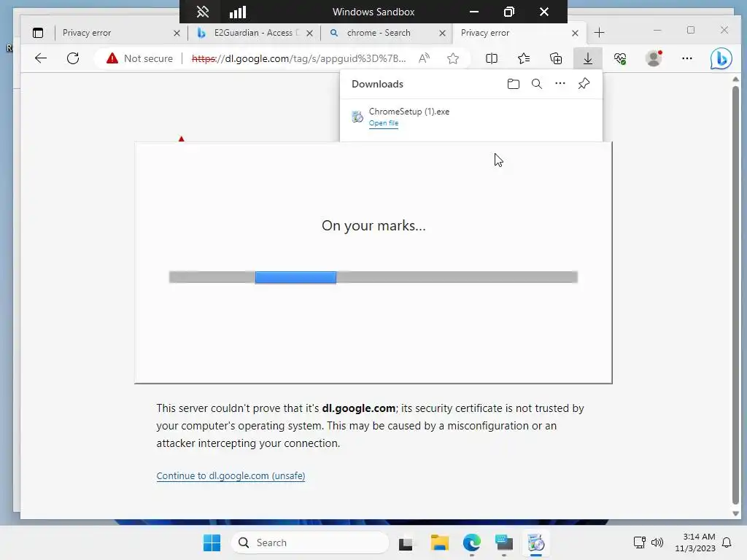Open Task View from taskbar
Viewport: 747px width, 560px height.
406,542
